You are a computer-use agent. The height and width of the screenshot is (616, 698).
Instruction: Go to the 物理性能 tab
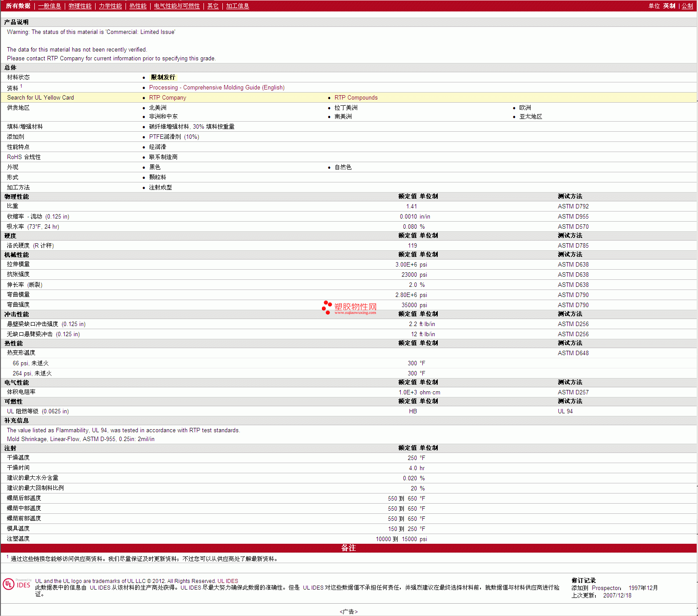click(x=80, y=6)
